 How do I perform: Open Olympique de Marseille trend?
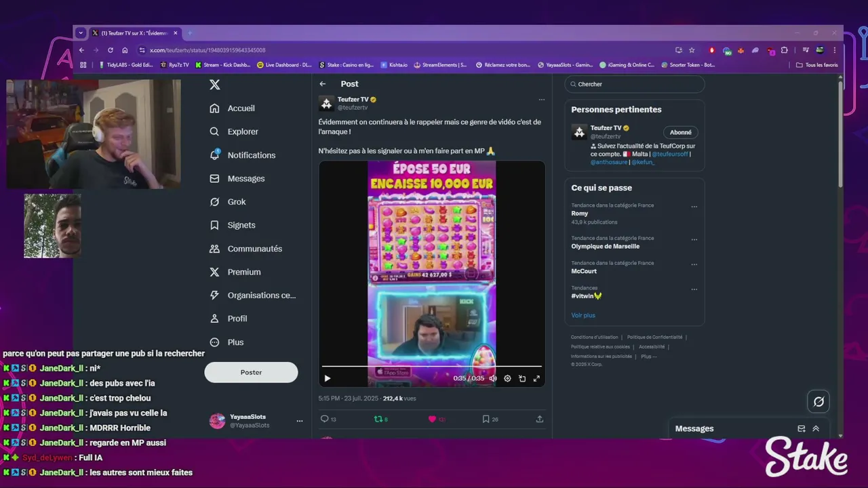(x=606, y=246)
